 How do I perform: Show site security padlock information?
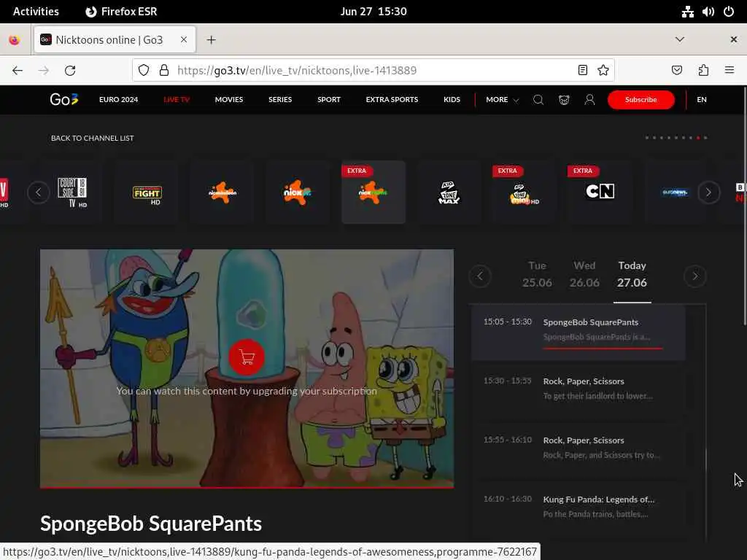point(164,71)
